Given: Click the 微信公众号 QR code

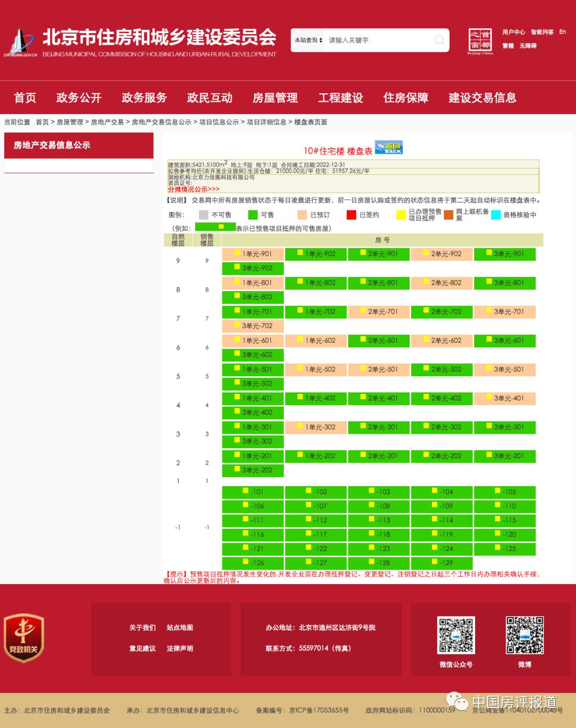Looking at the screenshot, I should pyautogui.click(x=456, y=635).
